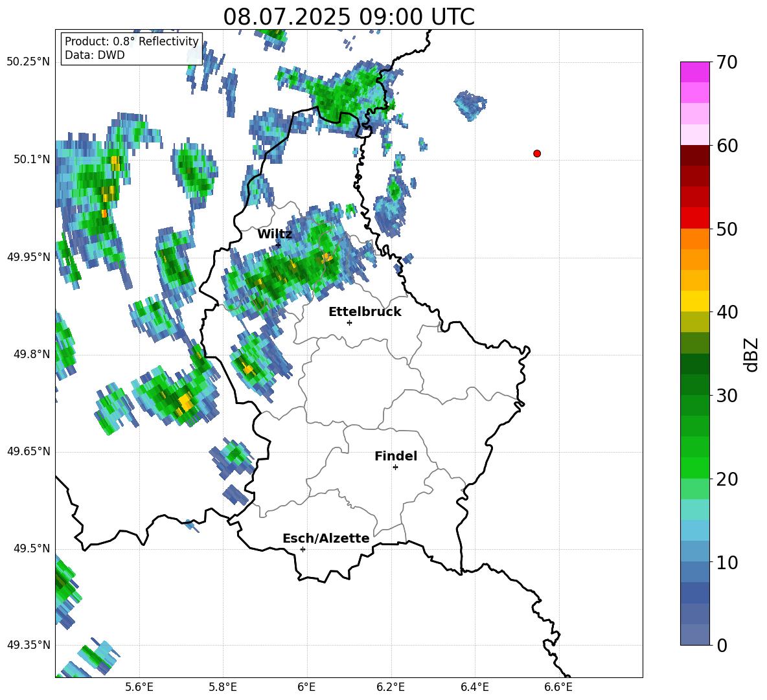Click the 60 tick on the colorbar
Screen dimensions: 767x700
(727, 146)
